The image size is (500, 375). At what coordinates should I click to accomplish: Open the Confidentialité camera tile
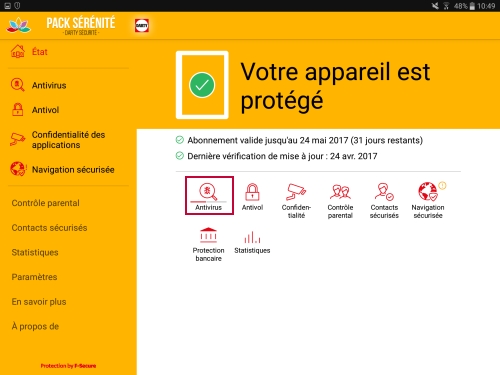[x=296, y=201]
